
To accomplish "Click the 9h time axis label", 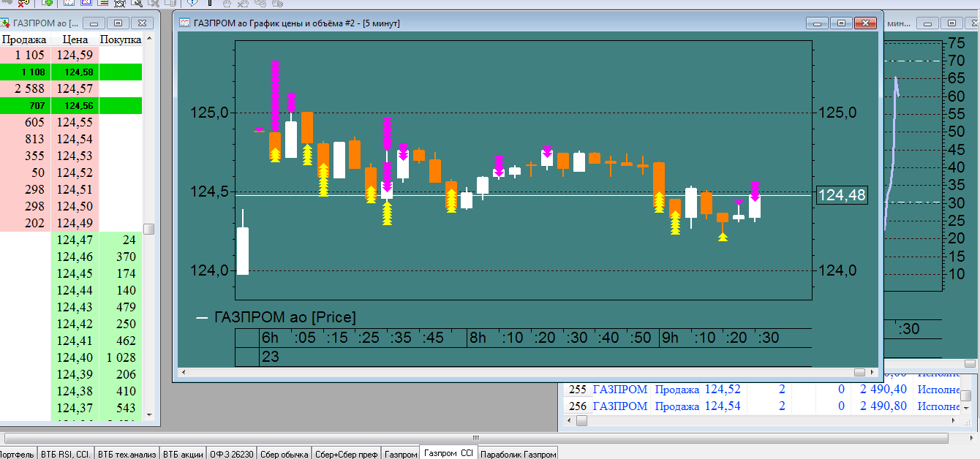I will pyautogui.click(x=669, y=338).
